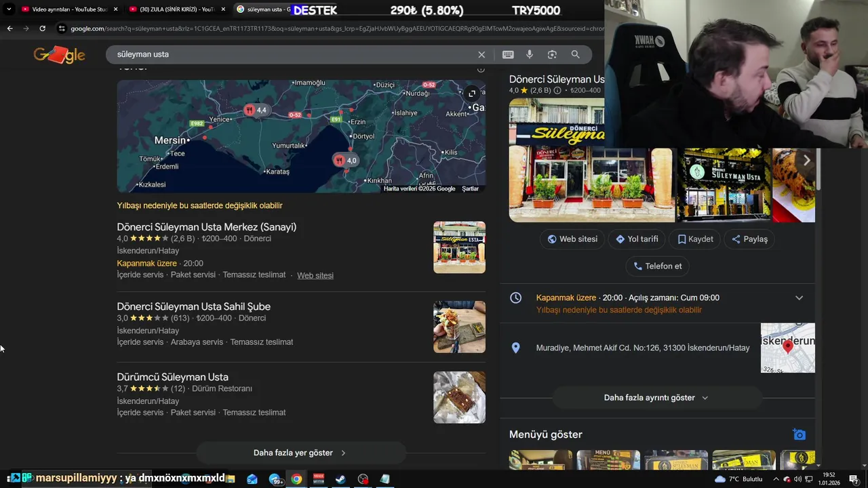This screenshot has height=488, width=868.
Task: Open the tab search dropdown in Chrome
Action: (x=9, y=9)
